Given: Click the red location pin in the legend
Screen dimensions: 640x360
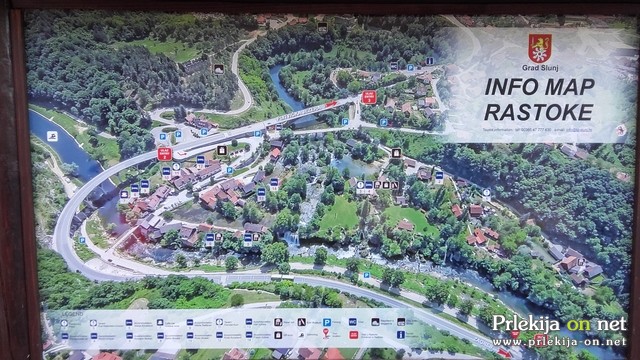Looking at the screenshot, I should pyautogui.click(x=326, y=334).
